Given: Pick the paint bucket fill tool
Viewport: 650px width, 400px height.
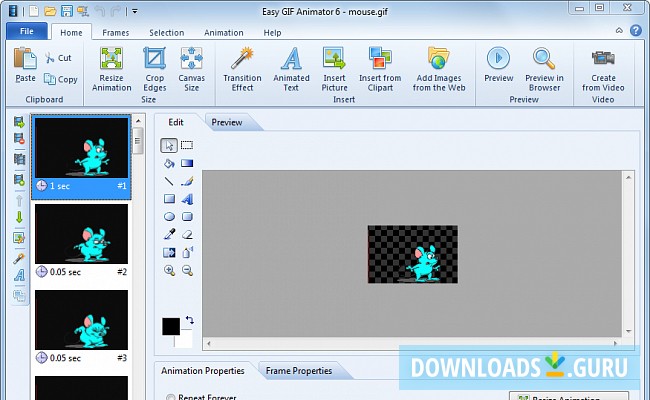Looking at the screenshot, I should click(169, 163).
